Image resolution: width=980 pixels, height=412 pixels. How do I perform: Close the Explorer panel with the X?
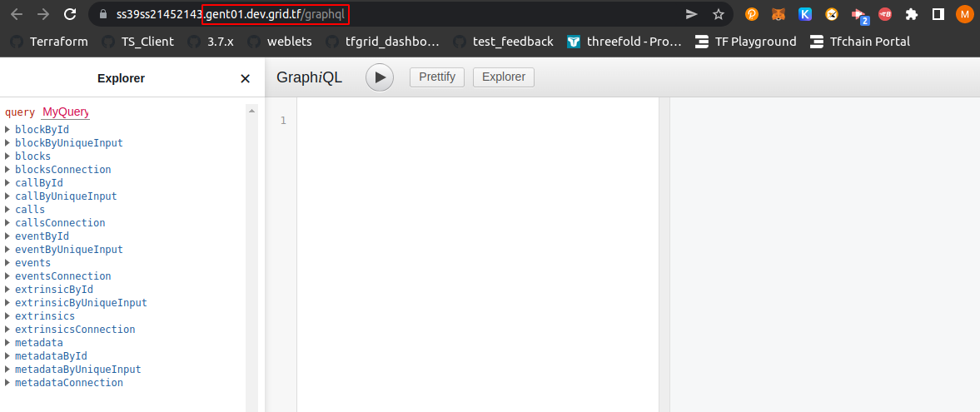[245, 79]
